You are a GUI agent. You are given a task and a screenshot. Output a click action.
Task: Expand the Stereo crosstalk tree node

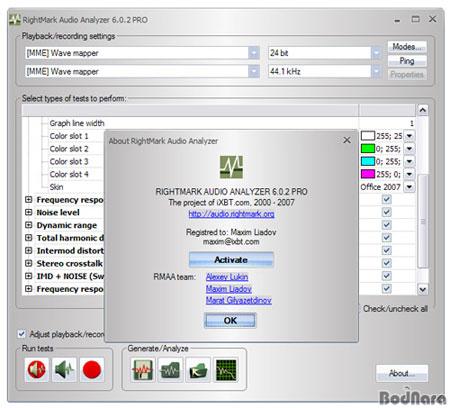pos(29,263)
